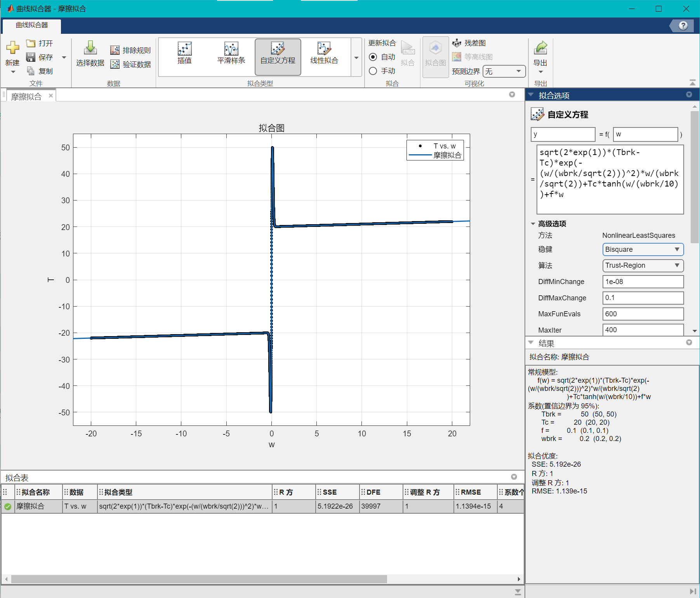This screenshot has height=598, width=700.
Task: Click the 选择数据 (Select Data) icon
Action: coord(90,48)
